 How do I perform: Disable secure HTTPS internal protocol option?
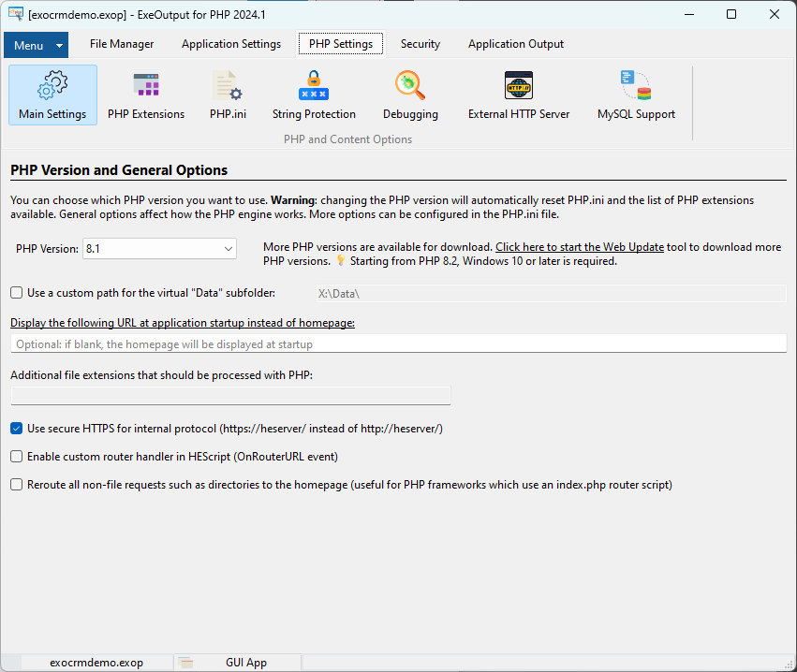[16, 428]
